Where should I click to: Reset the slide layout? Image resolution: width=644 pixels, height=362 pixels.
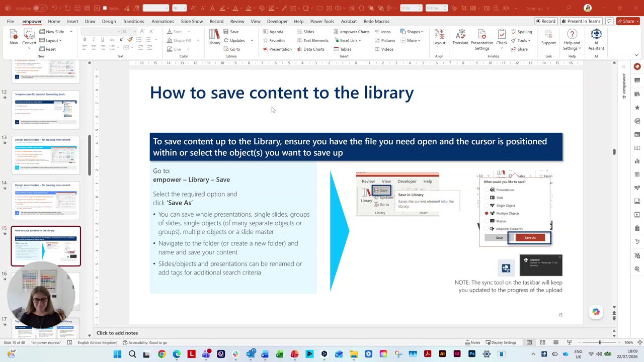coord(48,49)
